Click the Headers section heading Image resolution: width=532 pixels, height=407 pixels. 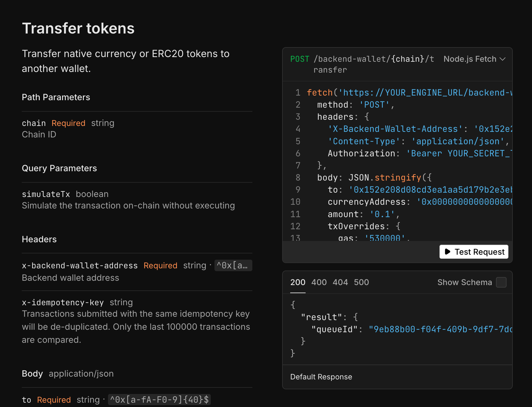coord(39,239)
